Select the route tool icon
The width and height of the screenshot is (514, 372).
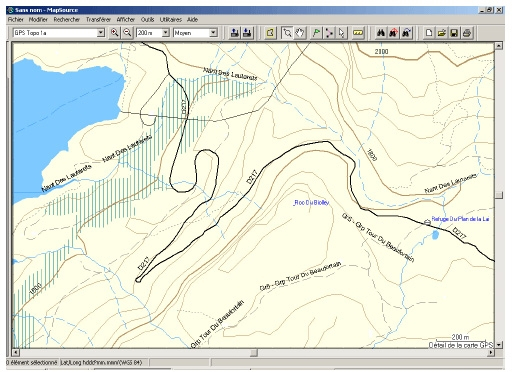coord(329,33)
